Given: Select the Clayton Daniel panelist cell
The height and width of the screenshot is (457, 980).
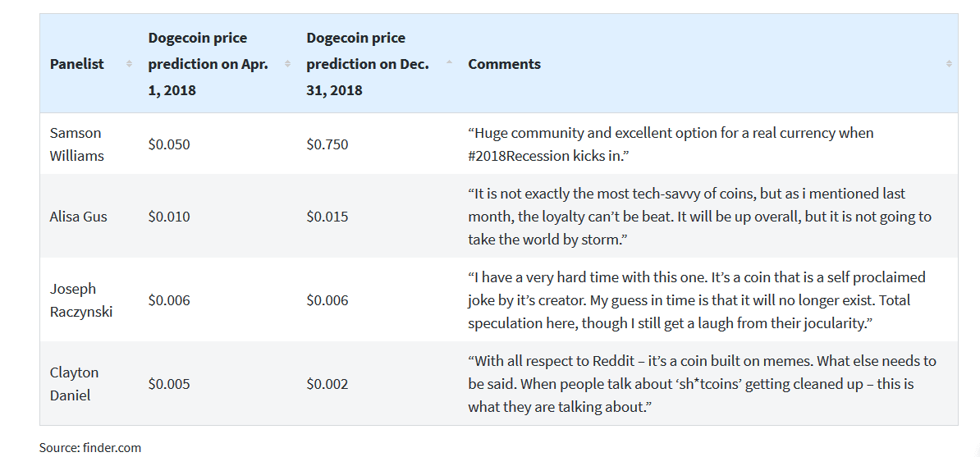Looking at the screenshot, I should tap(74, 384).
